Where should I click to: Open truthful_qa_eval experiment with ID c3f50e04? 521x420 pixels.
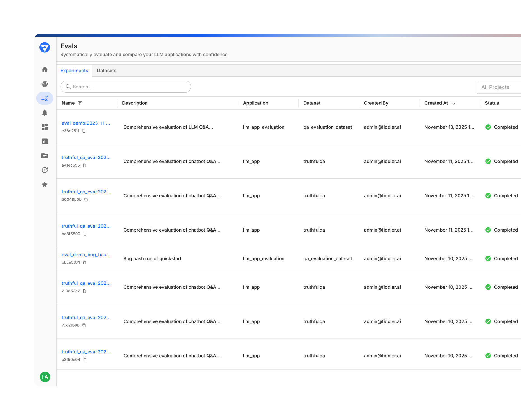coord(86,352)
